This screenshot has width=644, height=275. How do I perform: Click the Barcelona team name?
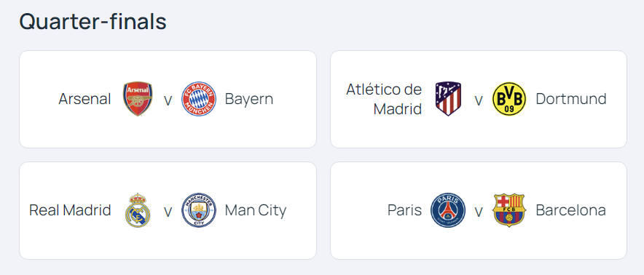point(571,210)
